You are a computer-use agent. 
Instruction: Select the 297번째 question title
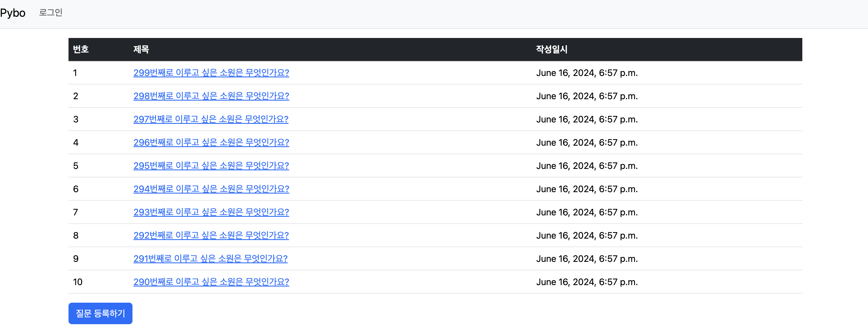point(211,119)
